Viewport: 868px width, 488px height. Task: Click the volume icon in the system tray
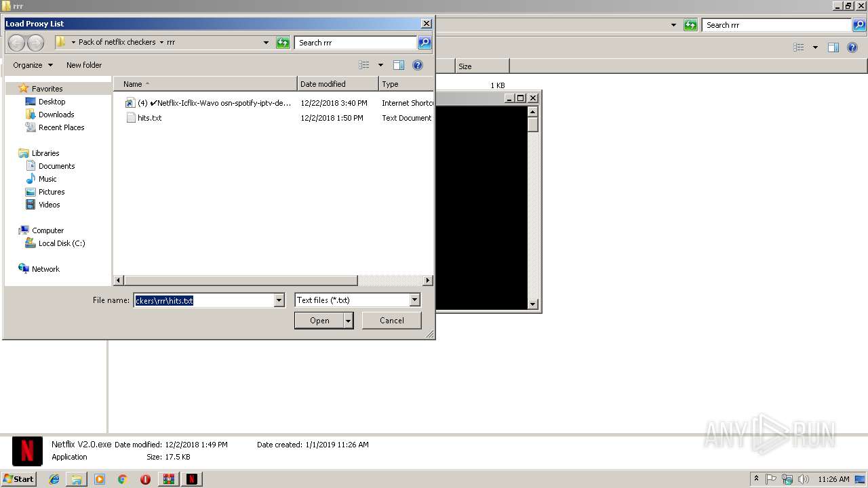pos(803,479)
